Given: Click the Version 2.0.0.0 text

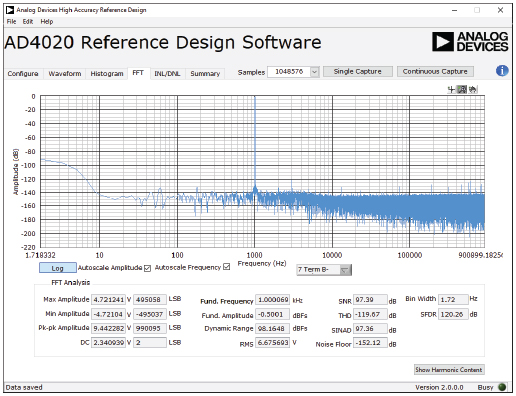Looking at the screenshot, I should pos(439,387).
